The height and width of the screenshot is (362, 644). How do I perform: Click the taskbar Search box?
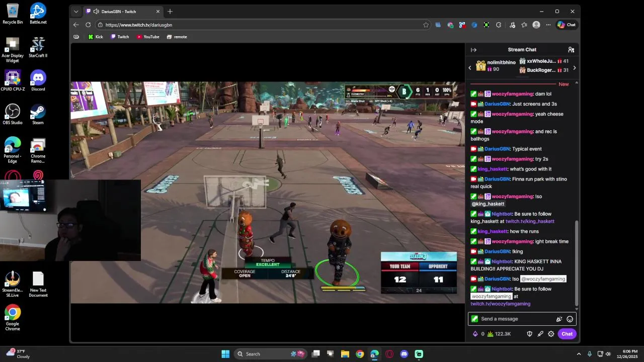tap(271, 354)
